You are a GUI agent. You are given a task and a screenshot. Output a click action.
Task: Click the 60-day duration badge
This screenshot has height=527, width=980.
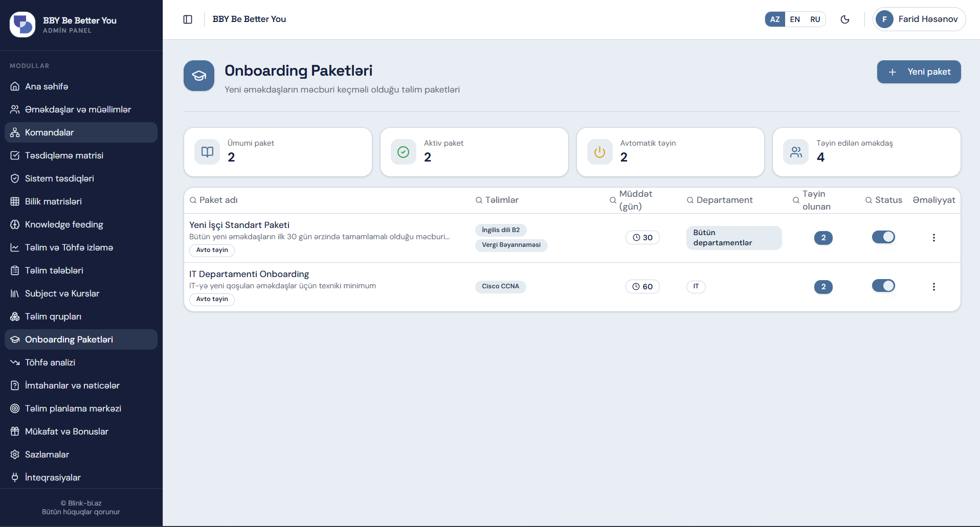click(x=642, y=287)
